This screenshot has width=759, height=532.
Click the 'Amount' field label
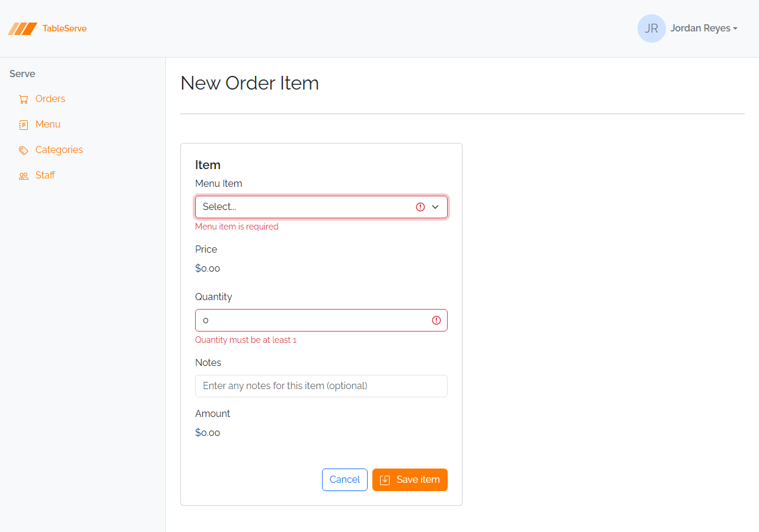213,414
